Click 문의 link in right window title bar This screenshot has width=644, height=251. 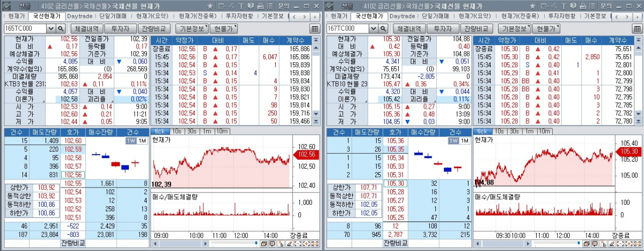pos(606,6)
